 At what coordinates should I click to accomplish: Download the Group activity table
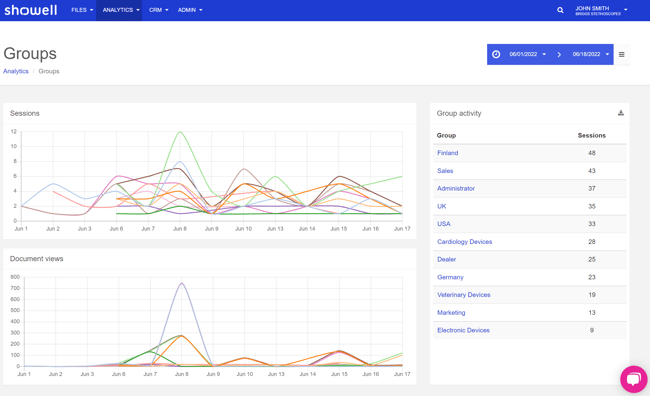click(621, 113)
